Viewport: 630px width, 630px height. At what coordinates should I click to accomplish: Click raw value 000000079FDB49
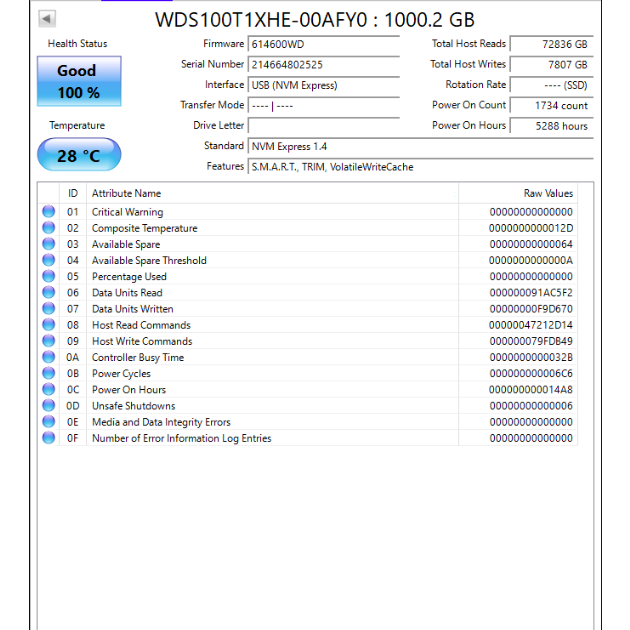[x=531, y=341]
